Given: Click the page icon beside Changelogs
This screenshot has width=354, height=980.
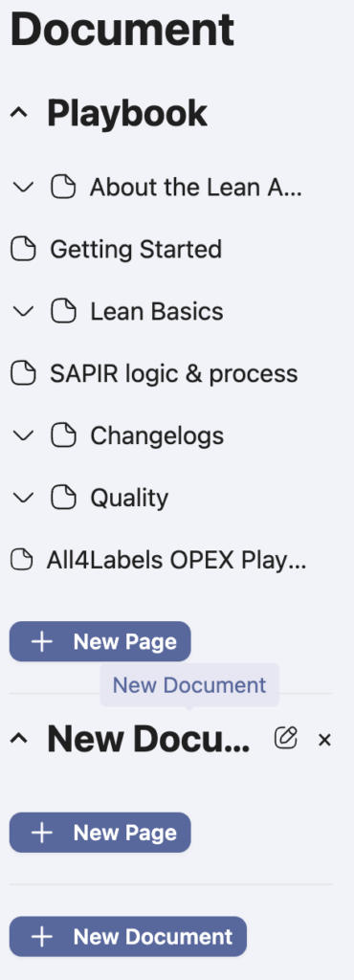Looking at the screenshot, I should (63, 435).
